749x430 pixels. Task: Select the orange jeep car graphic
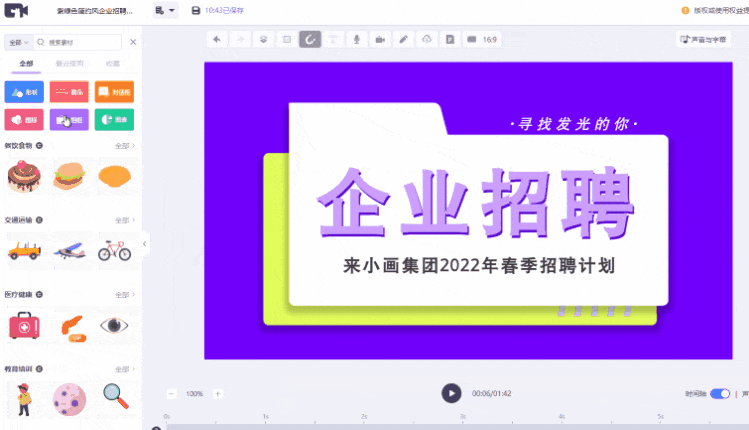pyautogui.click(x=24, y=251)
